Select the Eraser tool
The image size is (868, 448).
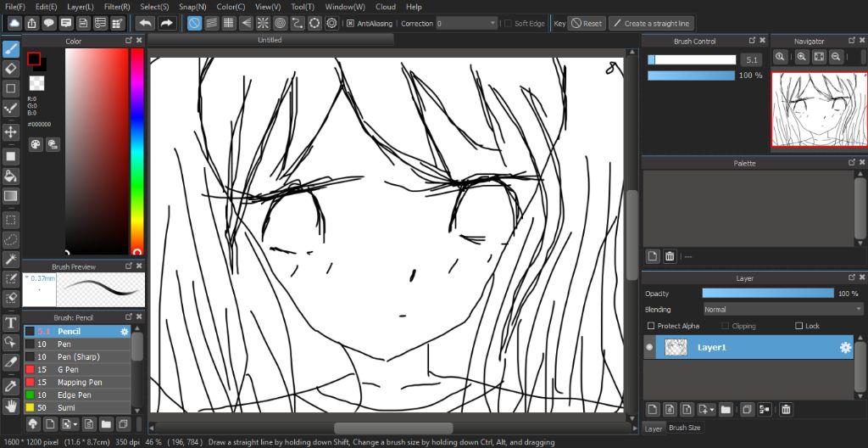point(10,69)
